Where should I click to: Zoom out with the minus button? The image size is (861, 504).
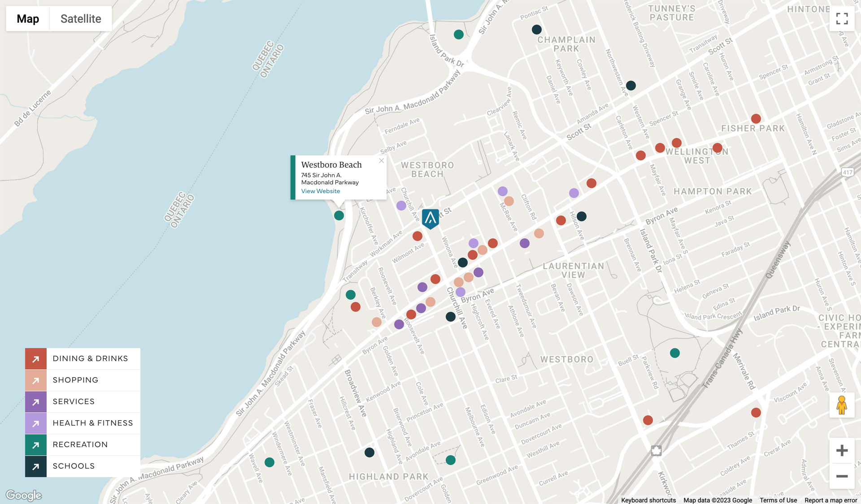[x=842, y=476]
